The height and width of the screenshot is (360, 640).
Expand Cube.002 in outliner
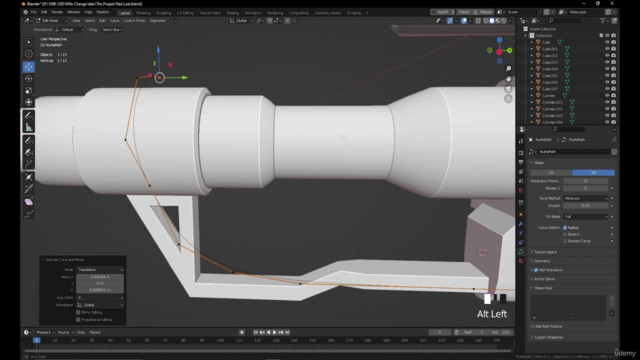click(x=532, y=56)
